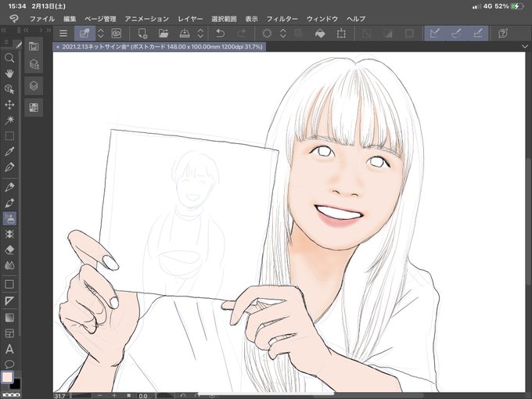
Task: Open the ヘルプ menu
Action: pos(356,19)
